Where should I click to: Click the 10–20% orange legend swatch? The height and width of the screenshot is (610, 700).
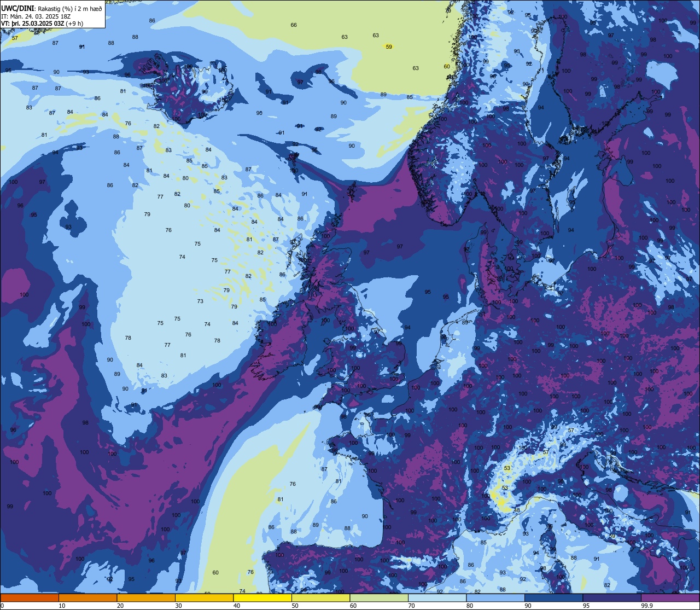click(87, 597)
